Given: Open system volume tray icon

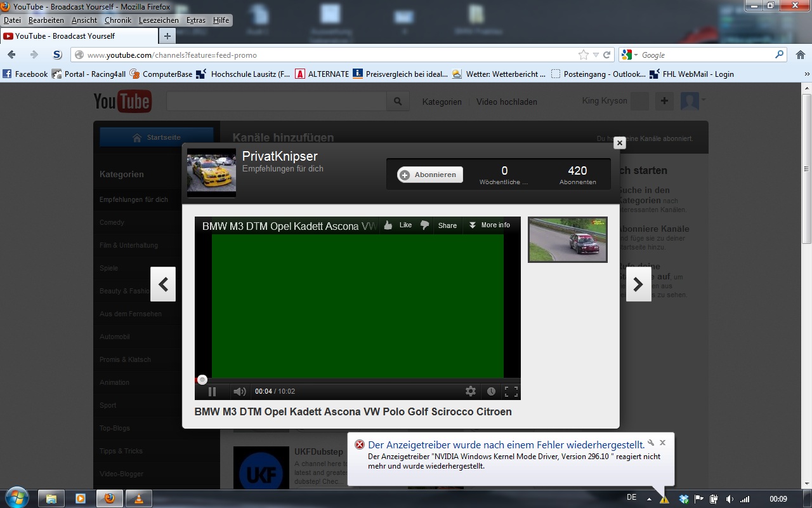Looking at the screenshot, I should point(730,499).
